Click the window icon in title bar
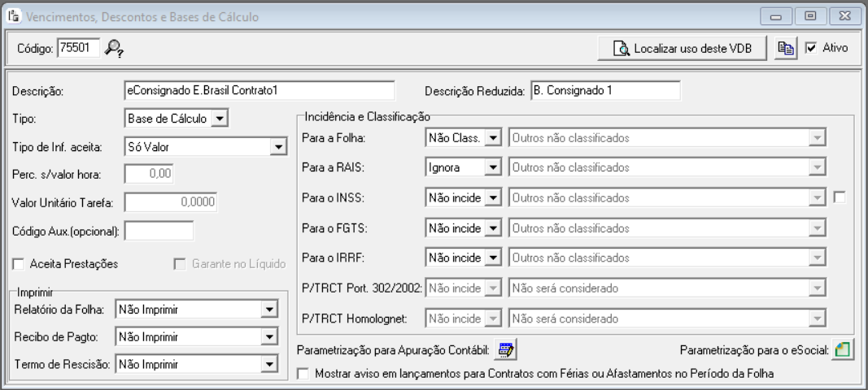Screen dimensions: 868x390 click(14, 16)
